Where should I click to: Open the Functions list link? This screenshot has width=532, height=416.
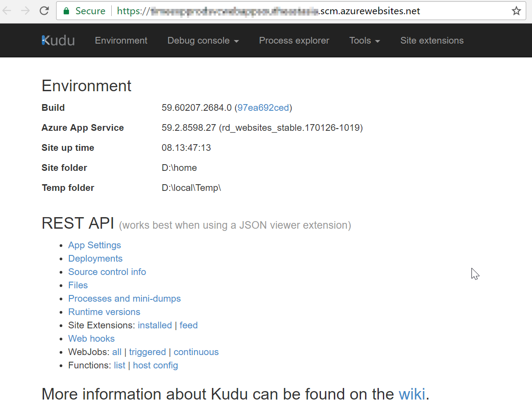pyautogui.click(x=119, y=365)
